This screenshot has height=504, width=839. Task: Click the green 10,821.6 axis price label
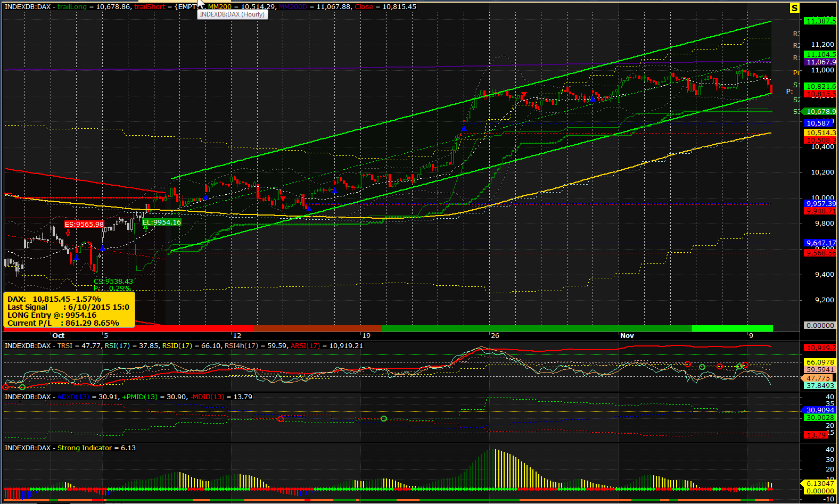click(x=820, y=86)
